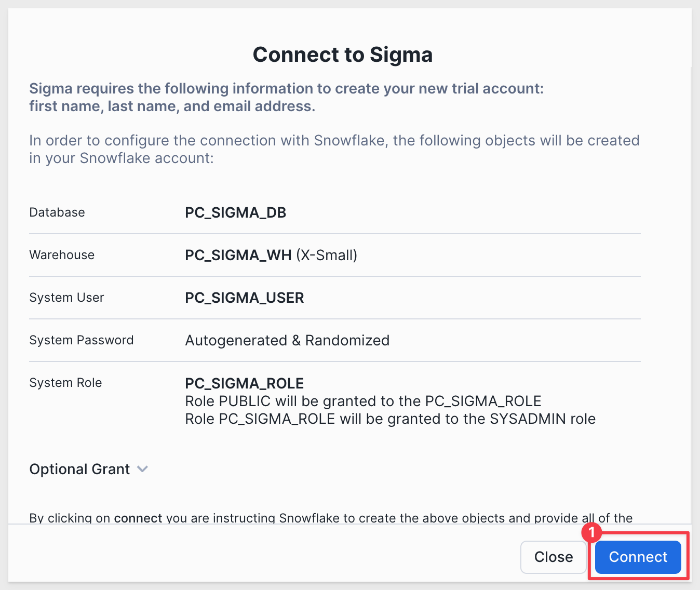Click the bold Sigma requirements intro paragraph
The width and height of the screenshot is (700, 590).
pyautogui.click(x=286, y=97)
